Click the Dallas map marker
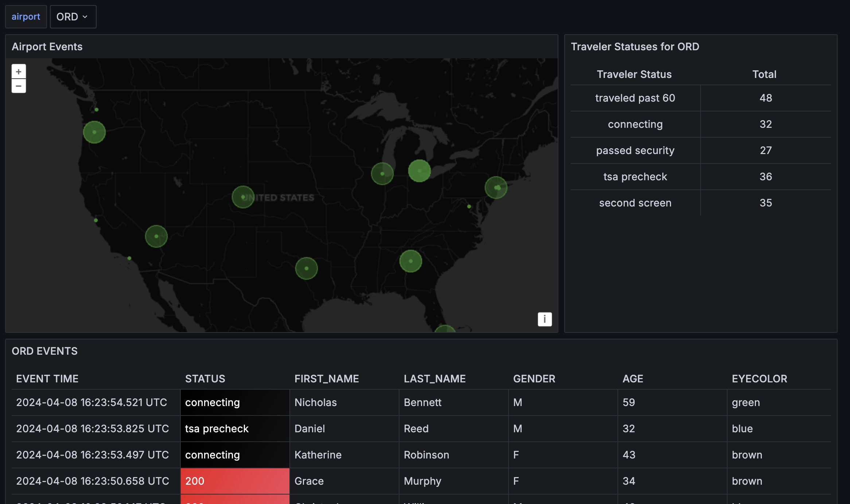Image resolution: width=850 pixels, height=504 pixels. [x=307, y=268]
